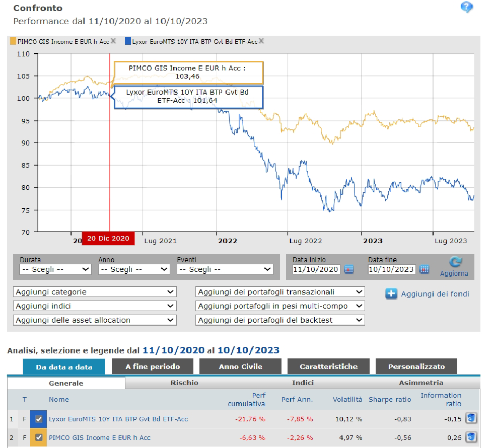The width and height of the screenshot is (492, 448).
Task: Expand Aggiungi dei portafogli del backtest dropdown
Action: [280, 320]
